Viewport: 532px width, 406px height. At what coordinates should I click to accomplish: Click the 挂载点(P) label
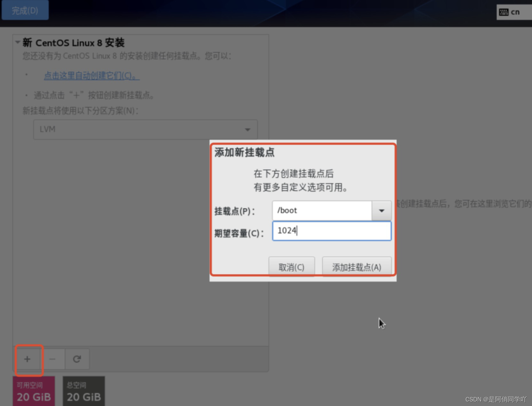(235, 211)
